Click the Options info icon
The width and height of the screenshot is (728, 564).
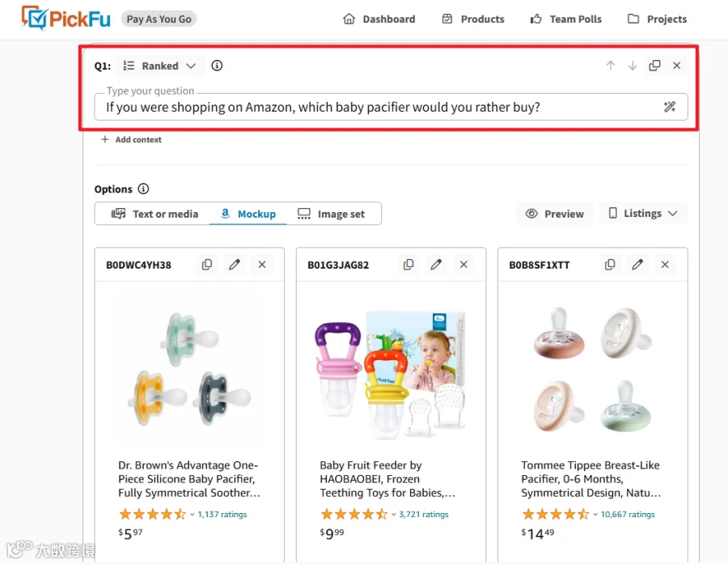(x=143, y=189)
